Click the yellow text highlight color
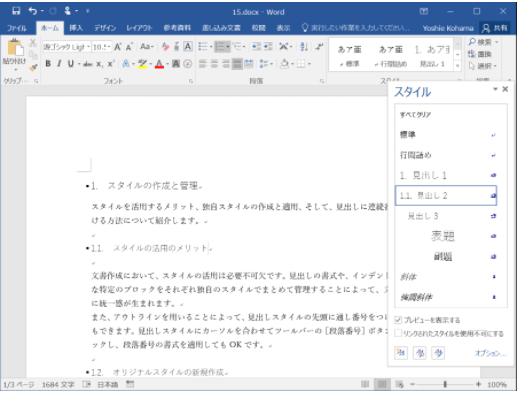 142,64
